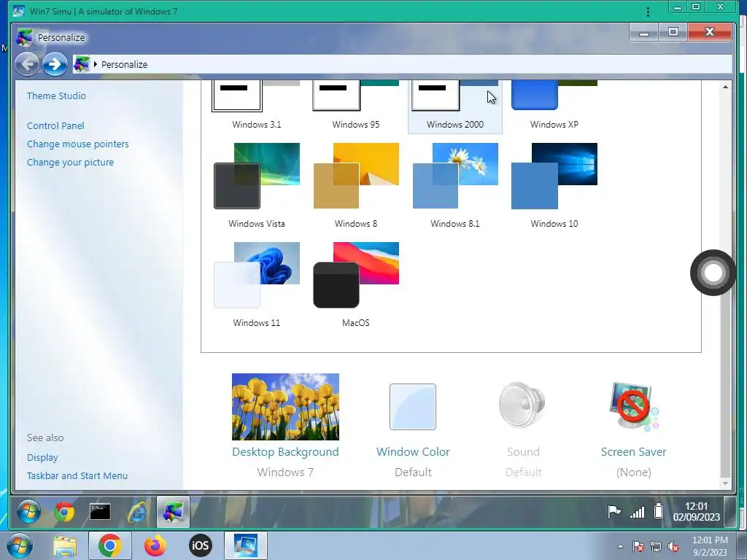Click battery icon in simulator tray

659,511
